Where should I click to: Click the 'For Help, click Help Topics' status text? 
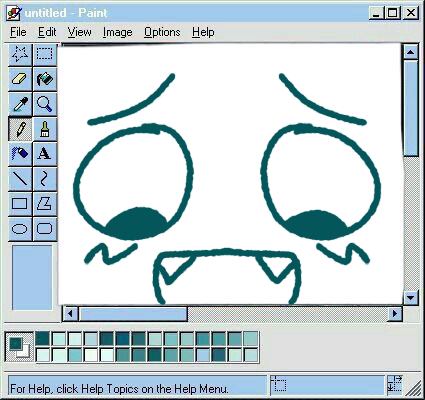click(x=119, y=389)
